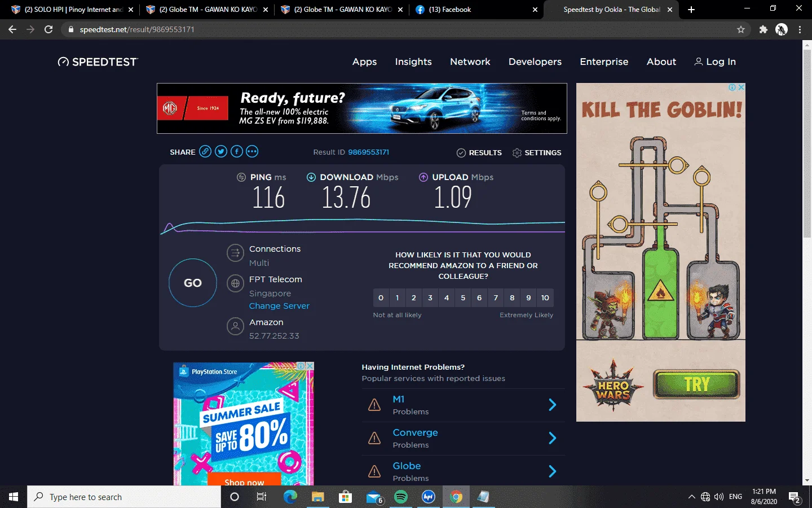Select rating 3 on recommendation scale
Screen dimensions: 812x508
[x=430, y=298]
